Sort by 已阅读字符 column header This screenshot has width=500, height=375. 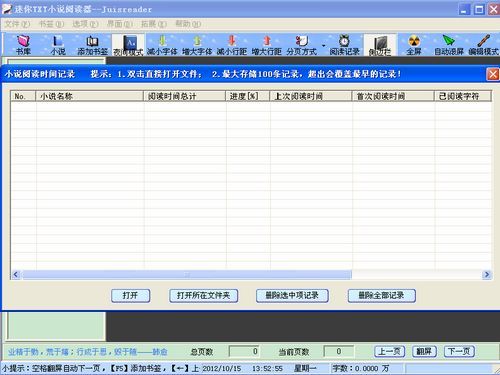[x=463, y=96]
